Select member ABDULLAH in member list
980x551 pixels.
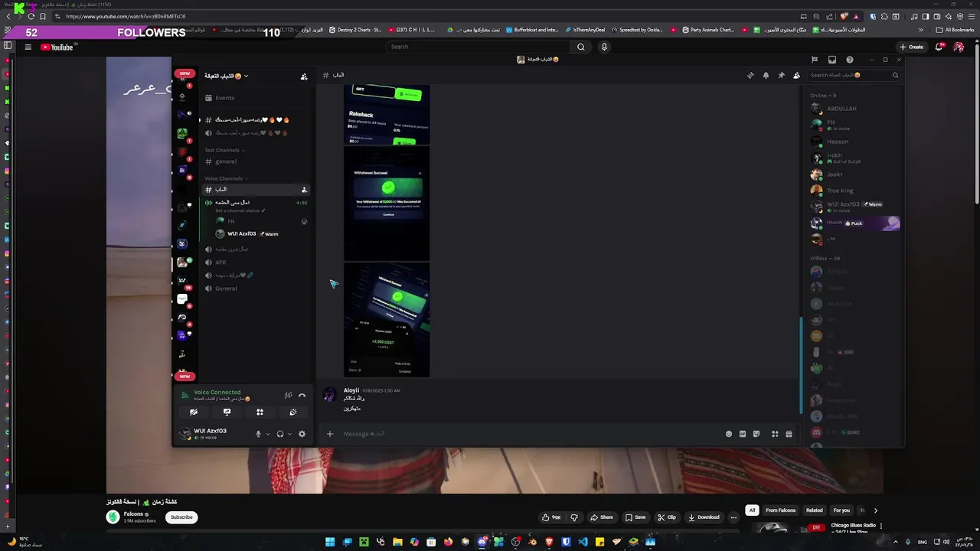click(854, 109)
